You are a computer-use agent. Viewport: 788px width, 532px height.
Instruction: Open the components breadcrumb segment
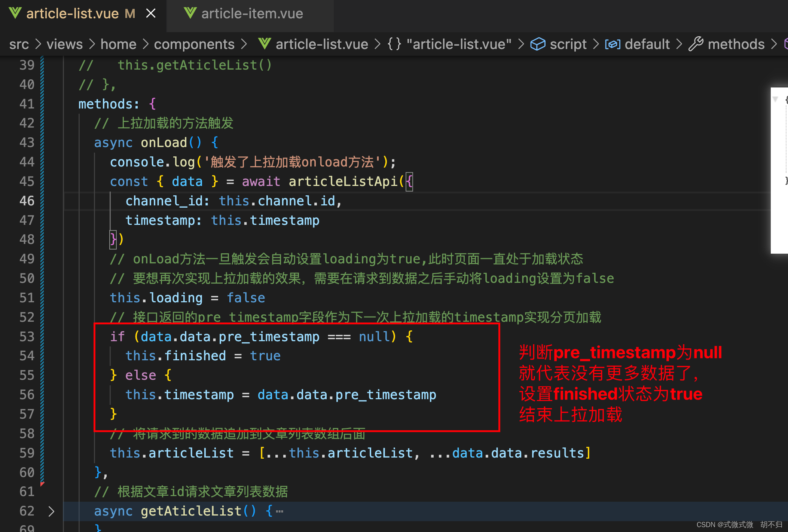(194, 44)
